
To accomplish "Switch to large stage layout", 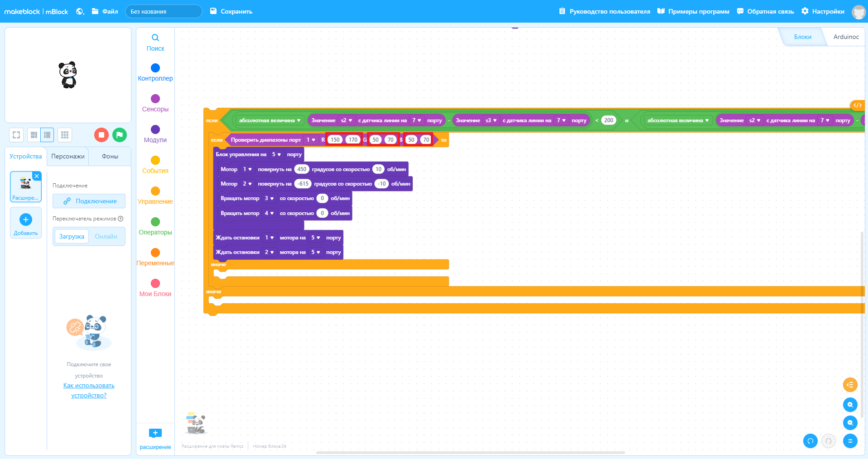I will tap(47, 135).
